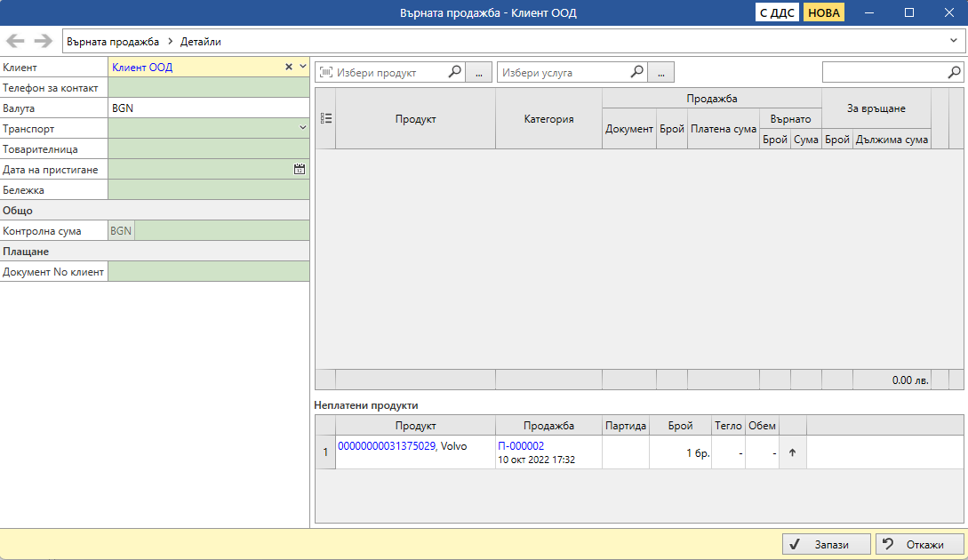Image resolution: width=968 pixels, height=560 pixels.
Task: Open Клиент ООД client link
Action: tap(142, 68)
